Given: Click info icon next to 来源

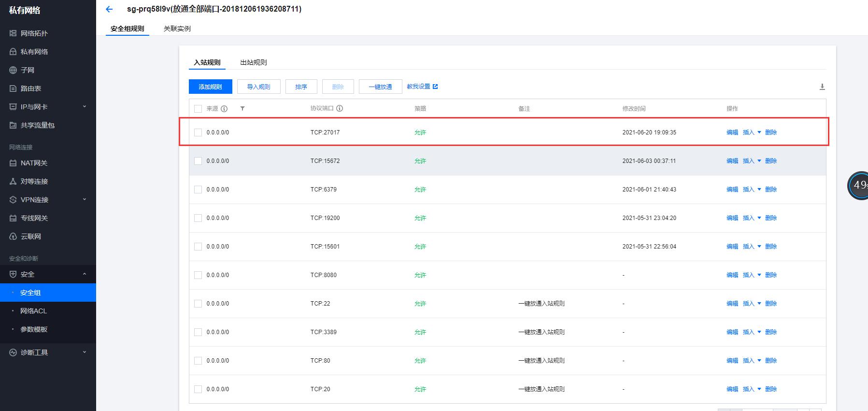Looking at the screenshot, I should click(x=224, y=109).
